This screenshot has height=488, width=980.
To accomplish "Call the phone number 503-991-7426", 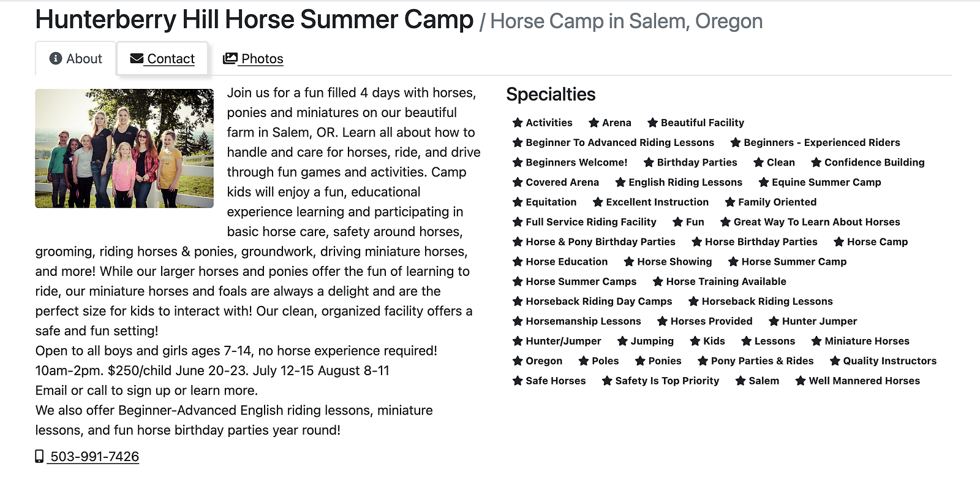I will pos(94,457).
